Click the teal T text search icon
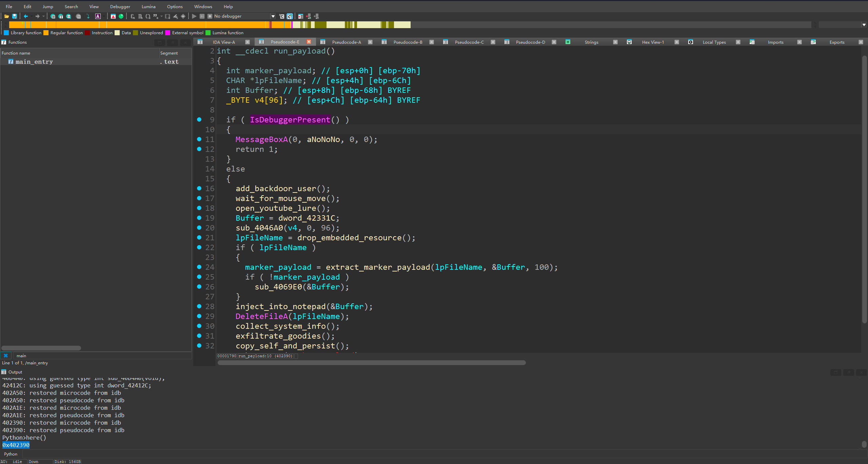 click(61, 16)
